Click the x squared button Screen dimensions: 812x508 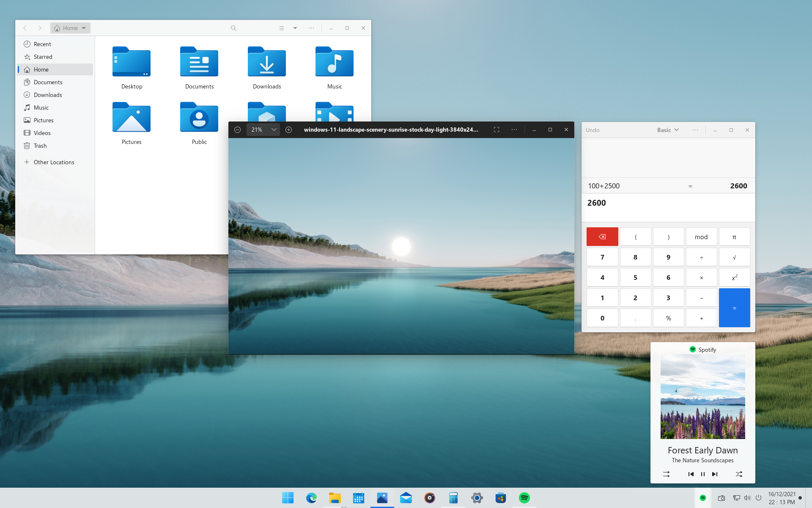point(734,277)
